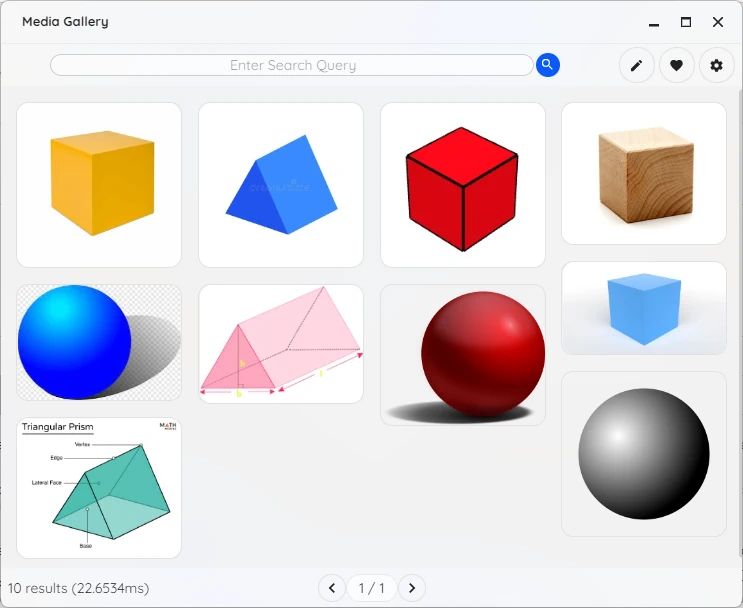This screenshot has width=743, height=608.
Task: Open the pink prism diagram image
Action: (280, 343)
